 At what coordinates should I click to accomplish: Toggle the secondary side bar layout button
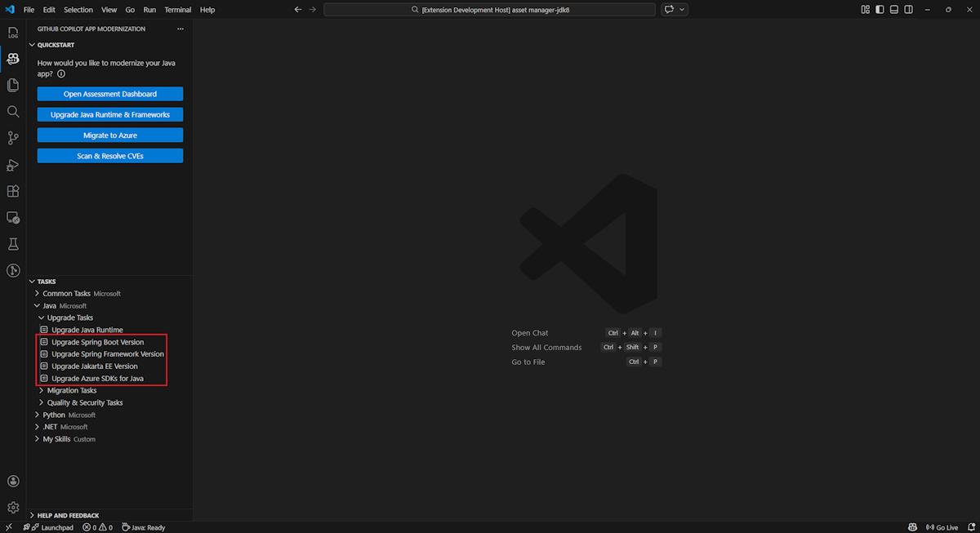click(909, 10)
